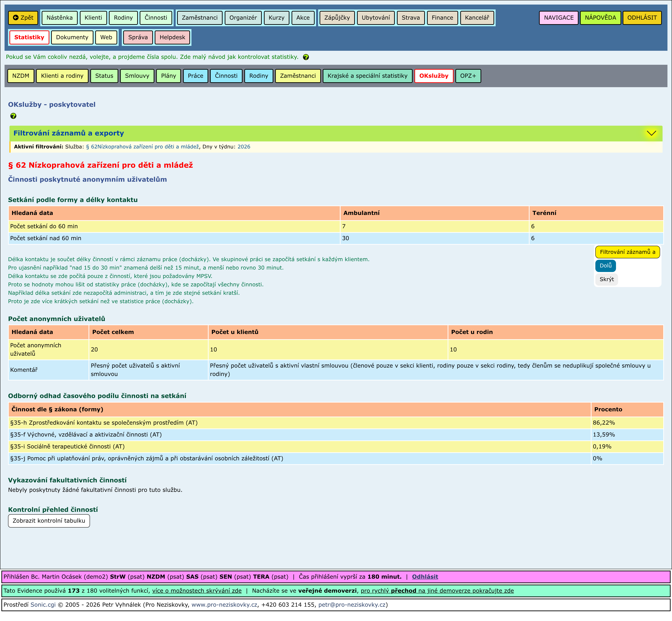Open the NAVIGACE menu
672x621 pixels.
[x=558, y=18]
